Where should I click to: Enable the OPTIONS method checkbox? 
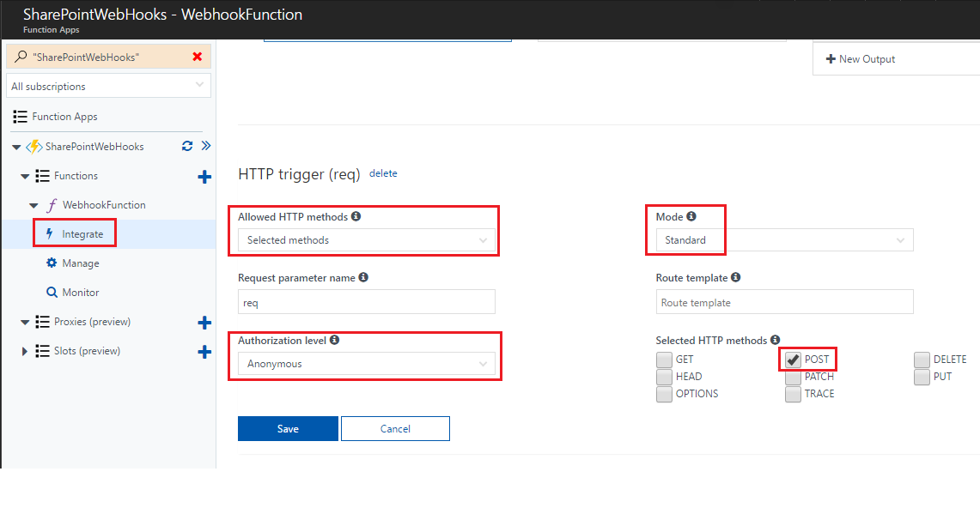(664, 395)
